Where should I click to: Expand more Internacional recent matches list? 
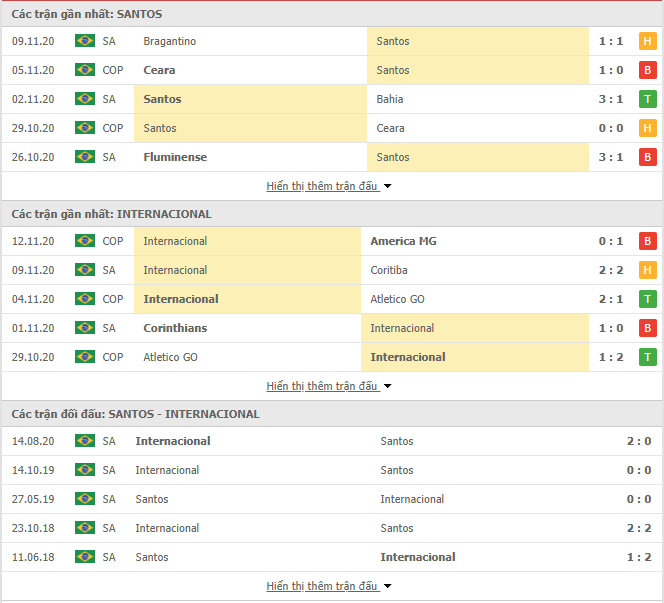click(329, 386)
